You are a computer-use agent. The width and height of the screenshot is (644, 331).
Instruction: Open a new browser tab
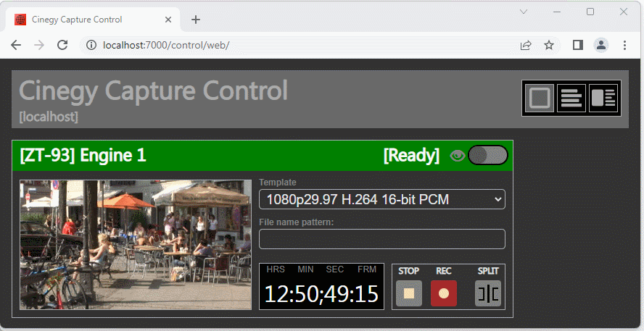196,20
